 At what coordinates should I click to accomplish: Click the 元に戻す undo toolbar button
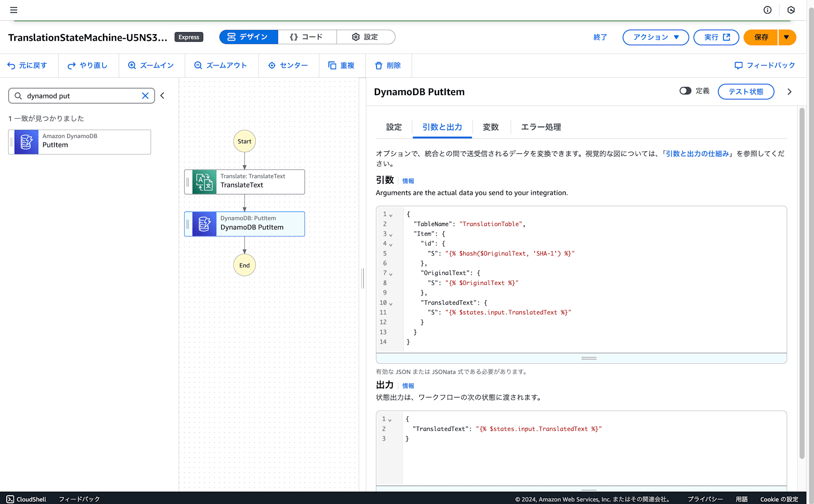[x=27, y=65]
